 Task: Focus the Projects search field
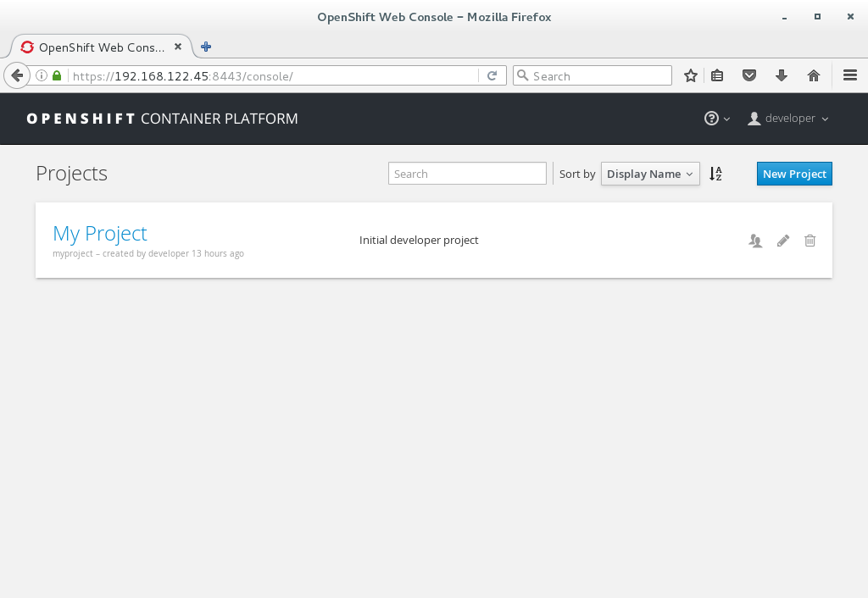point(467,174)
